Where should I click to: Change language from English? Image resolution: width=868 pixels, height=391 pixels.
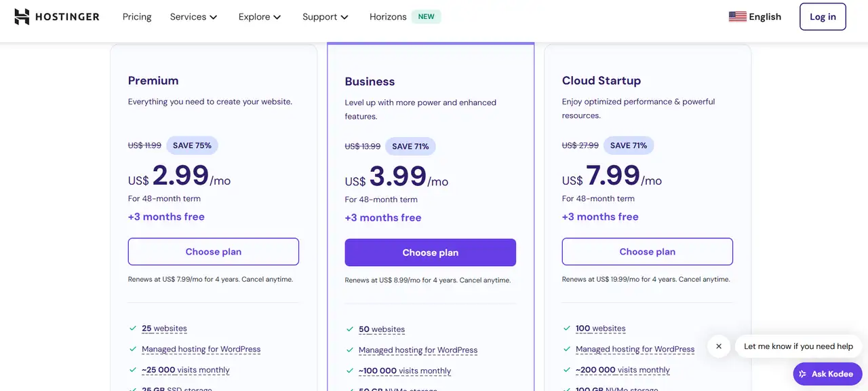(x=765, y=16)
